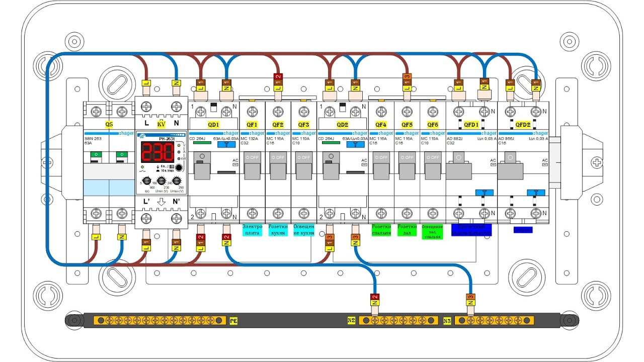The width and height of the screenshot is (644, 362).
Task: Click the 'MC 132A C32' rating text
Action: pyautogui.click(x=250, y=141)
